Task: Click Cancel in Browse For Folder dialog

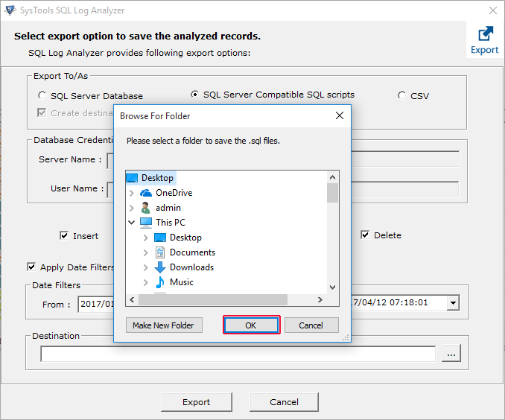Action: tap(311, 325)
